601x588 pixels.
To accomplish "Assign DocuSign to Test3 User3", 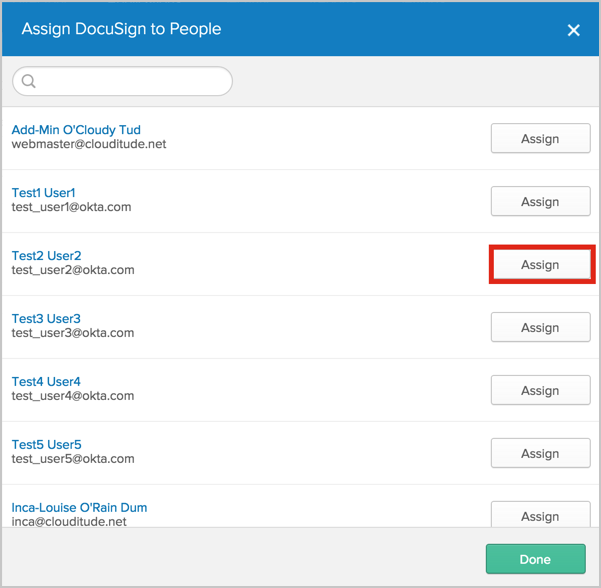I will click(x=540, y=328).
